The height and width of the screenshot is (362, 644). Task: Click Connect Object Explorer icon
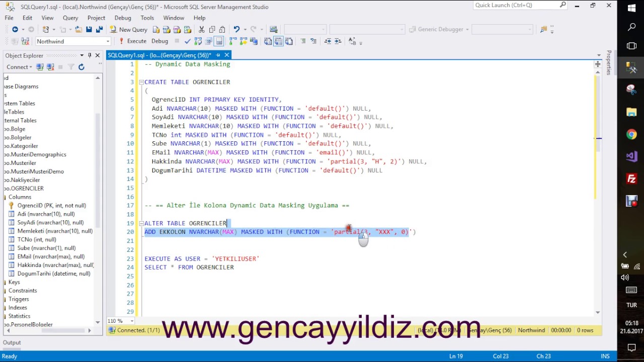click(x=39, y=67)
